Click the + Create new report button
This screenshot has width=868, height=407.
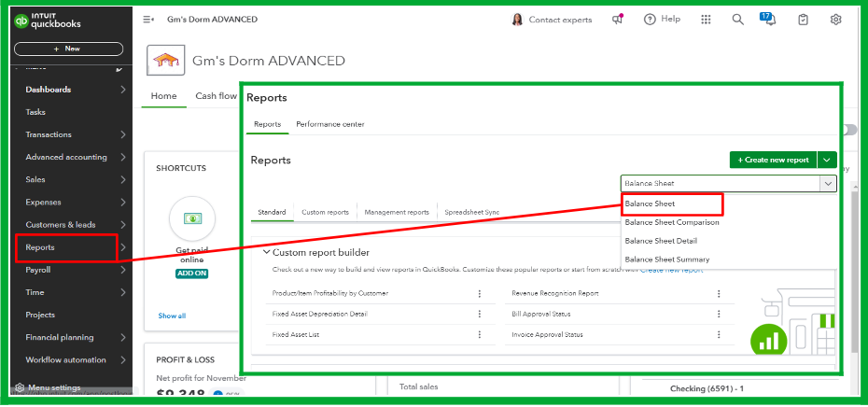pyautogui.click(x=773, y=160)
